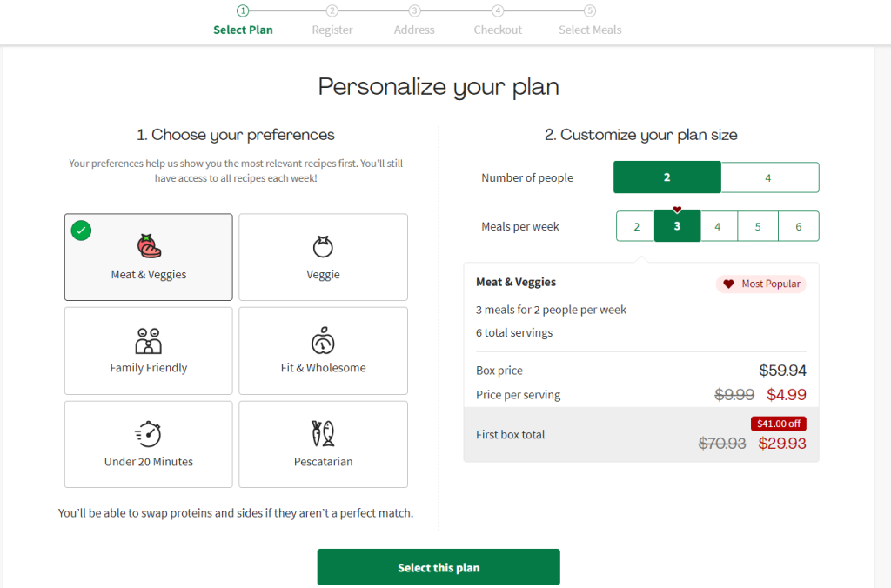This screenshot has height=588, width=891.
Task: Set number of people to 2
Action: (667, 177)
